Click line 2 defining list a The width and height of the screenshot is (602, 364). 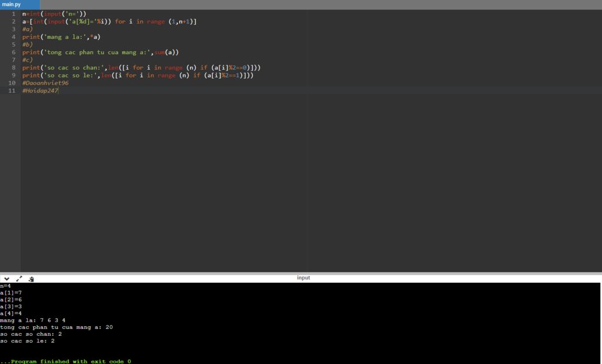point(109,22)
